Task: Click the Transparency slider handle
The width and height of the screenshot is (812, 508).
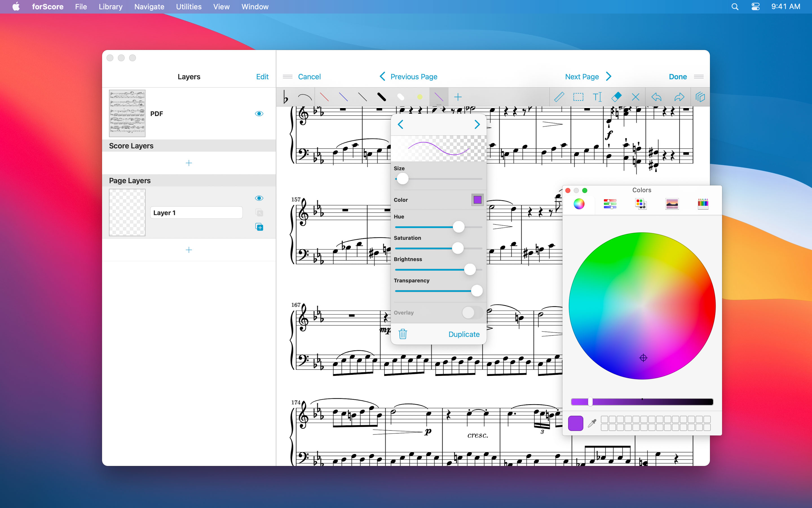Action: click(x=477, y=291)
